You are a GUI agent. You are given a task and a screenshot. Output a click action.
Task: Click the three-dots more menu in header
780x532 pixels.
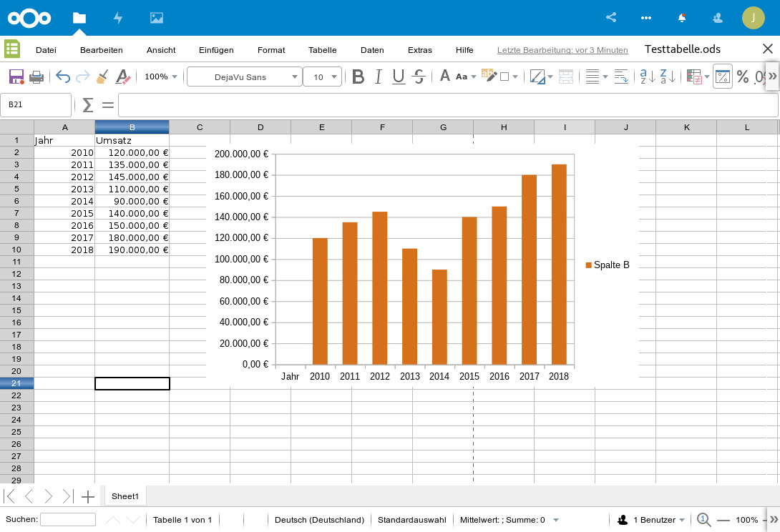646,18
